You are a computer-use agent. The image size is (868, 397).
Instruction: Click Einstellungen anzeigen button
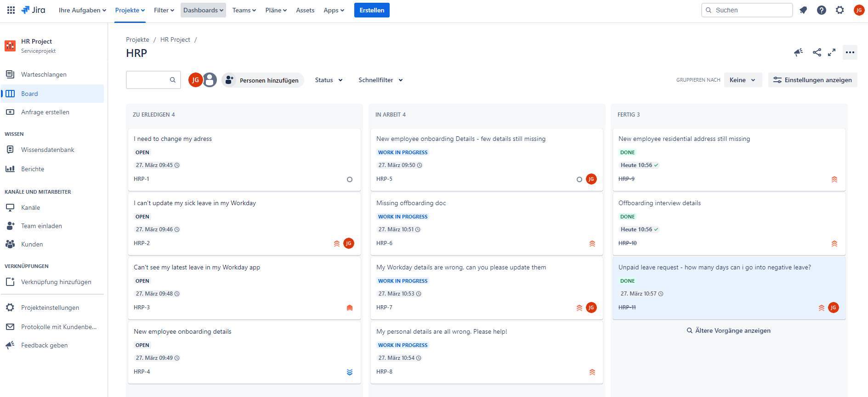pos(812,80)
